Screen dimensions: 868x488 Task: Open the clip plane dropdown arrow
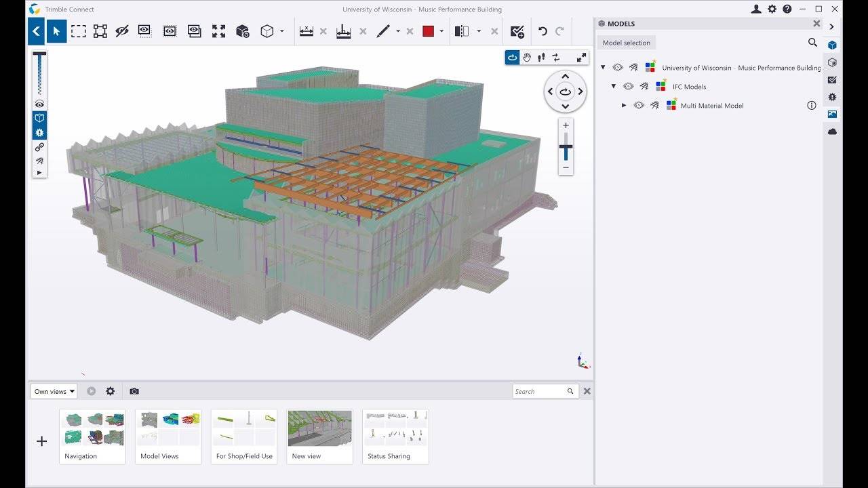point(479,31)
